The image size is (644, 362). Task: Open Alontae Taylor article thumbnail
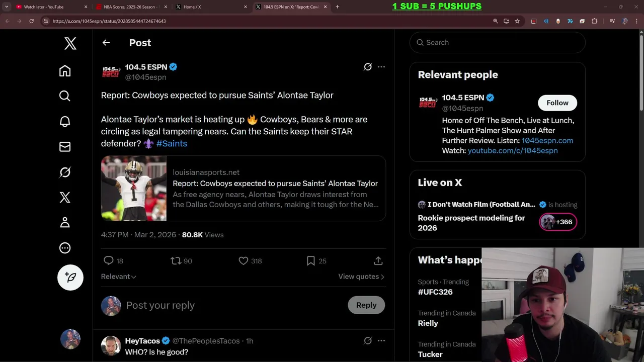[x=134, y=189]
